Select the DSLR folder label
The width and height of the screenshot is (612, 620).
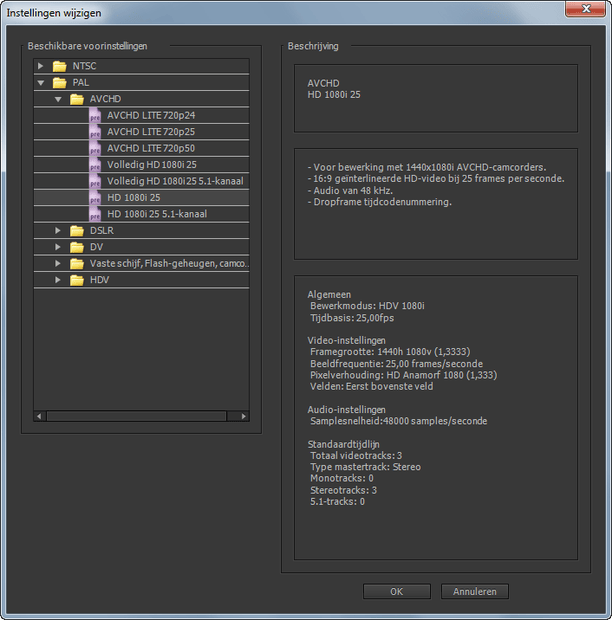point(102,231)
